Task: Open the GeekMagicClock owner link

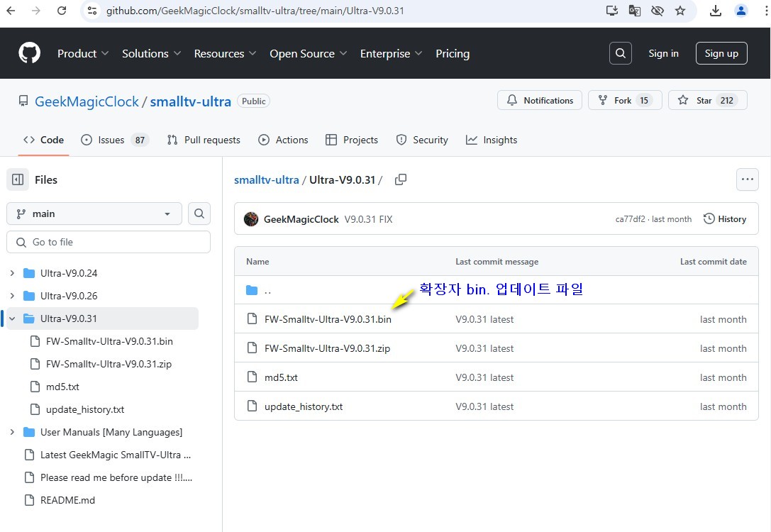Action: point(87,101)
